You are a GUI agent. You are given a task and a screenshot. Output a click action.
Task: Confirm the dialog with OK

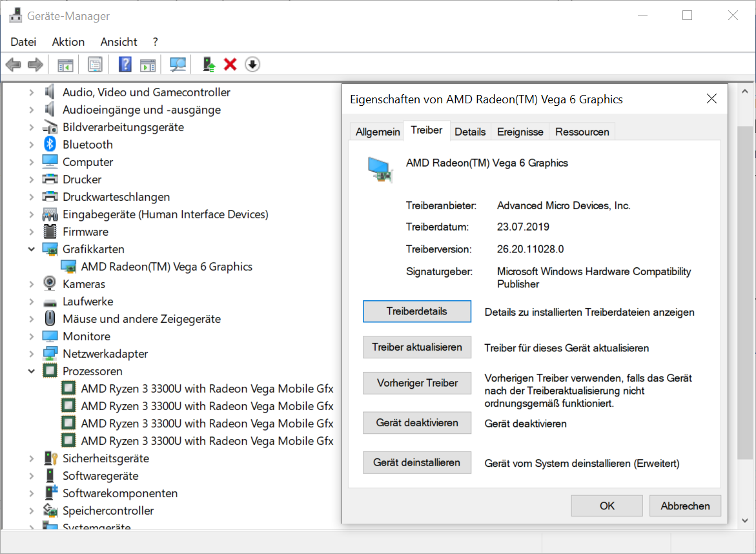(x=607, y=506)
